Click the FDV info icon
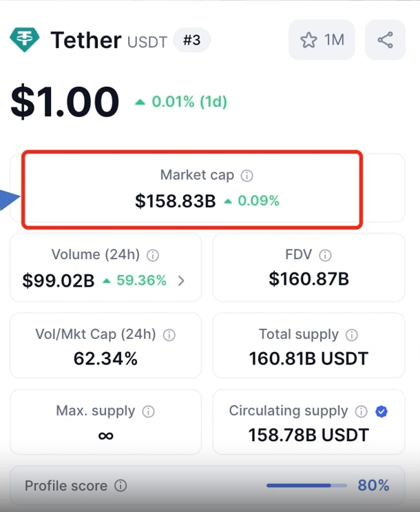This screenshot has width=420, height=512. [x=326, y=255]
